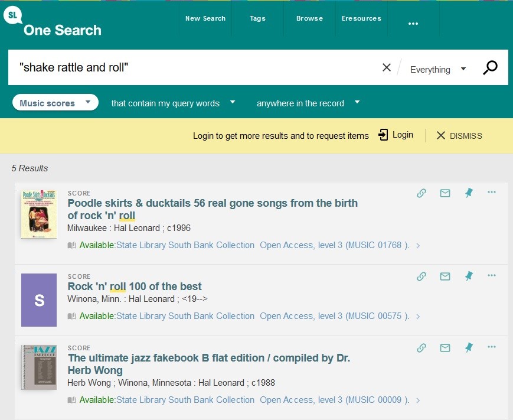The width and height of the screenshot is (513, 420).
Task: Pin the Poodle skirts & ducktails result
Action: click(x=469, y=193)
